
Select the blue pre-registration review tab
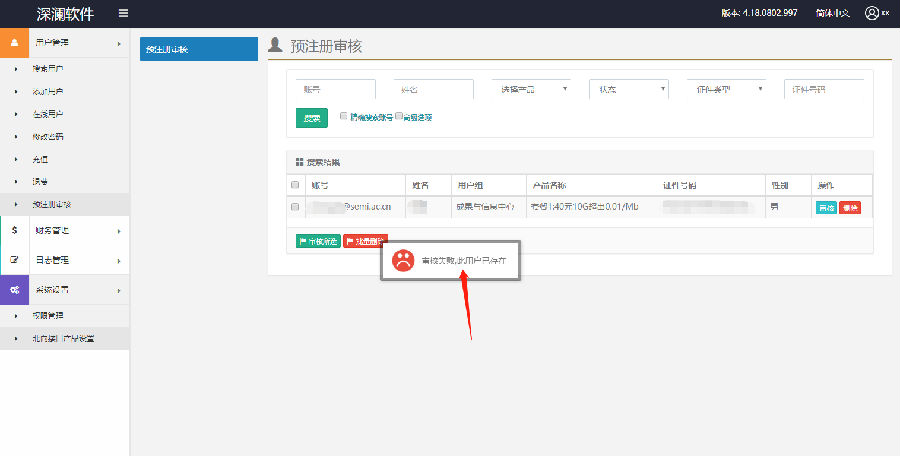(x=198, y=49)
